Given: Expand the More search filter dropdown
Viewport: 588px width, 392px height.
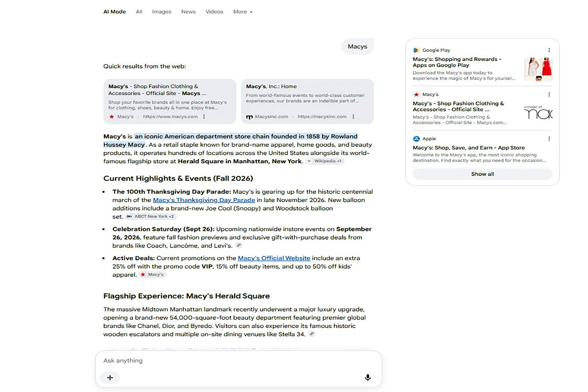Looking at the screenshot, I should pyautogui.click(x=243, y=12).
